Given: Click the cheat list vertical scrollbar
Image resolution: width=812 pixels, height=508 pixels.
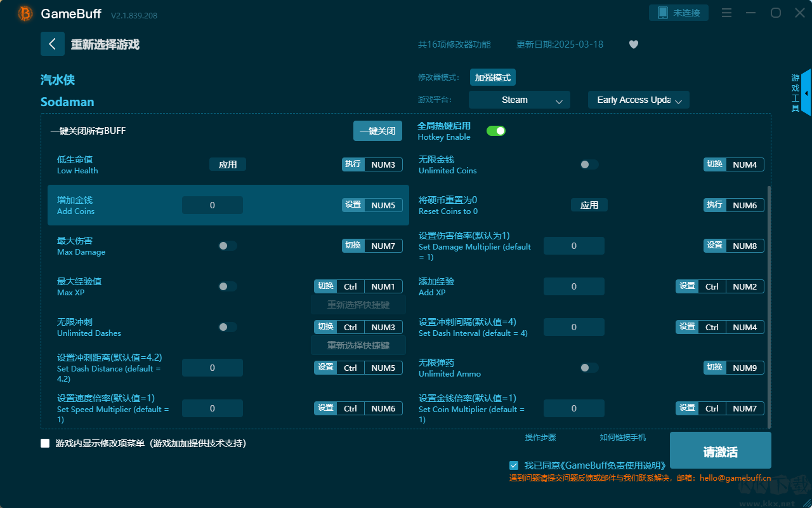Looking at the screenshot, I should (x=769, y=307).
